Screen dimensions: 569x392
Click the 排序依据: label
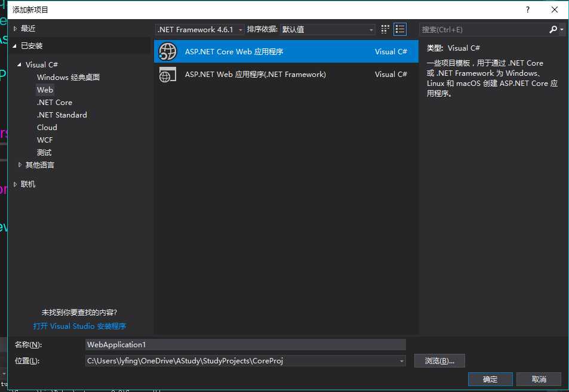[x=262, y=29]
